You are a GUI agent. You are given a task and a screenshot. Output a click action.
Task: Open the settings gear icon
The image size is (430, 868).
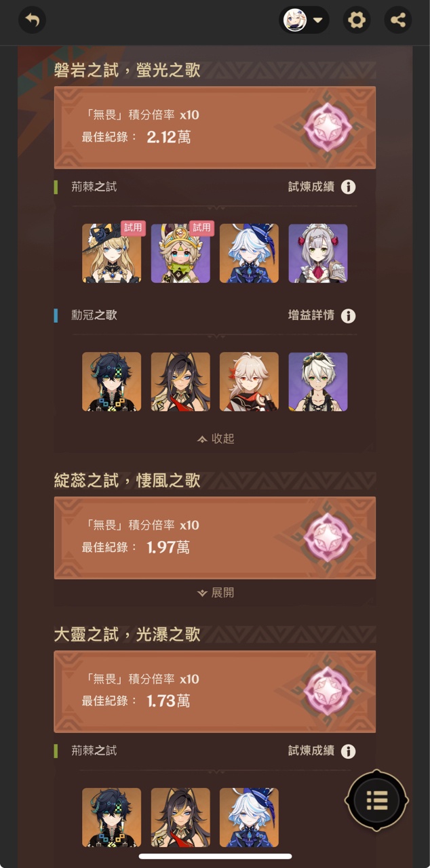point(356,20)
